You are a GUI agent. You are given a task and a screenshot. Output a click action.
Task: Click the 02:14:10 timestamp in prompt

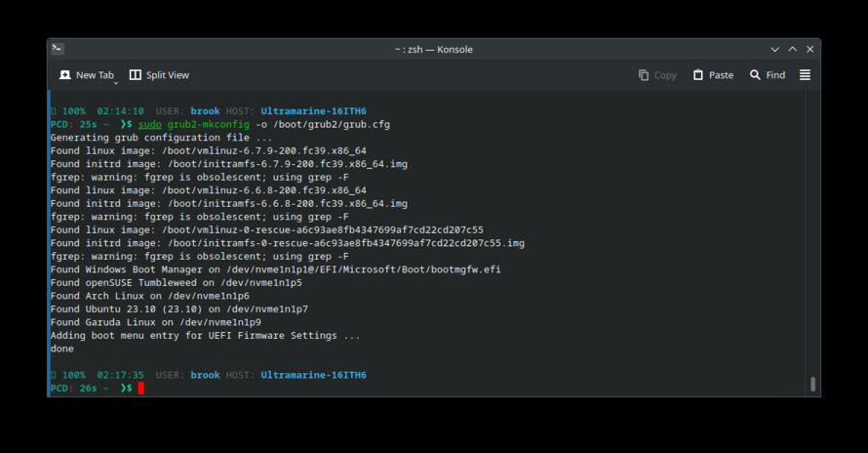point(120,111)
